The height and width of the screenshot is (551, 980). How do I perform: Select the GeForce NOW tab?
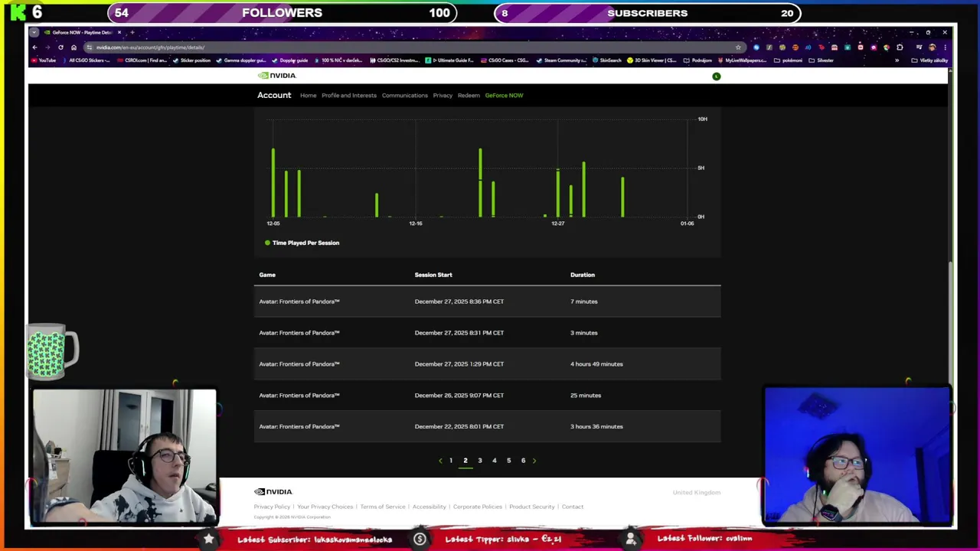pyautogui.click(x=504, y=96)
